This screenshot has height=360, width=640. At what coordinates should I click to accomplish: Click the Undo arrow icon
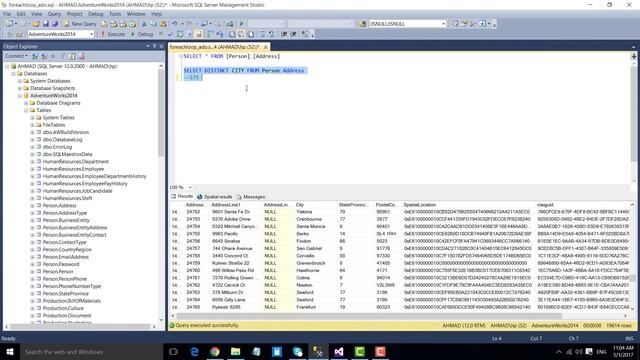pos(175,24)
